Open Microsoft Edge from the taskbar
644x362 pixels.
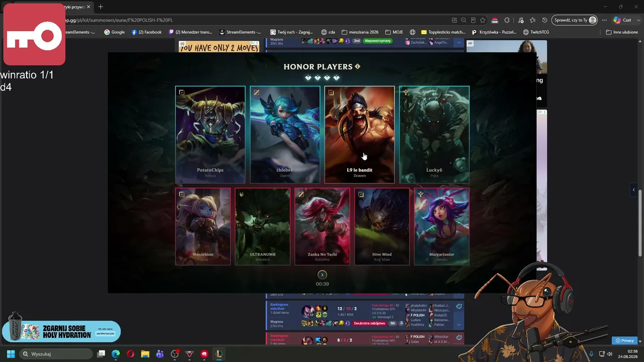116,354
